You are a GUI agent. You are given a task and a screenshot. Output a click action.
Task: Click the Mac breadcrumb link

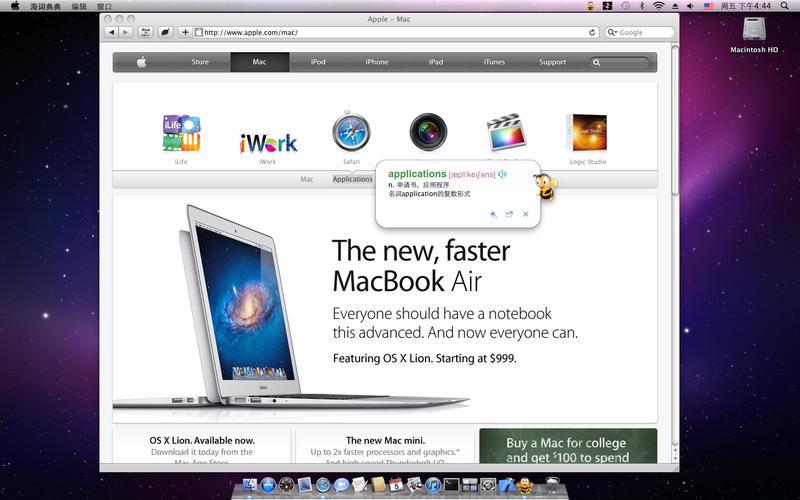point(307,179)
